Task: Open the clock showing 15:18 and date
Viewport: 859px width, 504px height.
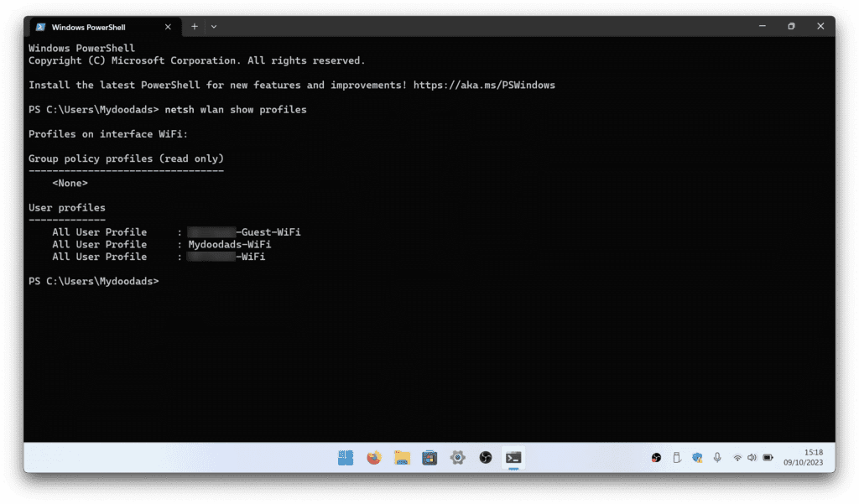Action: point(803,457)
